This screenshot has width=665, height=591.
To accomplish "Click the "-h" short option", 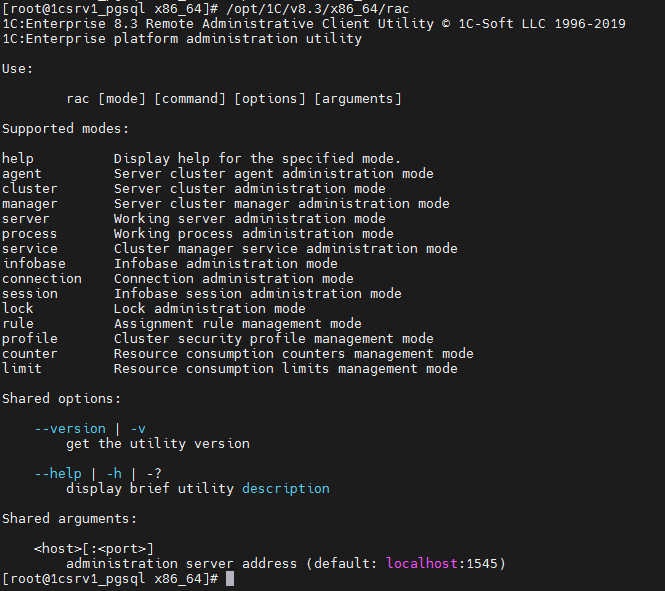I will (114, 474).
